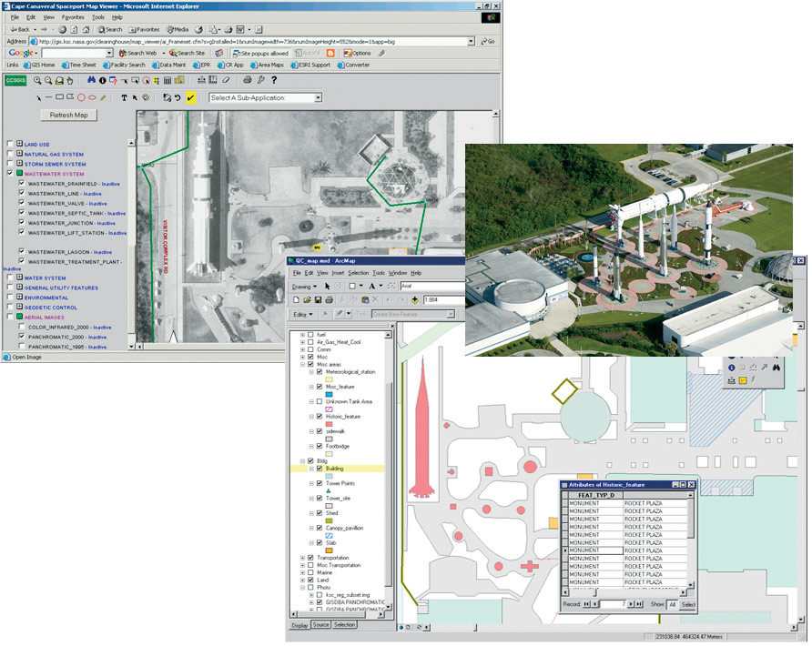Expand the ENVIRONMENTAL group
Image resolution: width=812 pixels, height=646 pixels.
(19, 298)
